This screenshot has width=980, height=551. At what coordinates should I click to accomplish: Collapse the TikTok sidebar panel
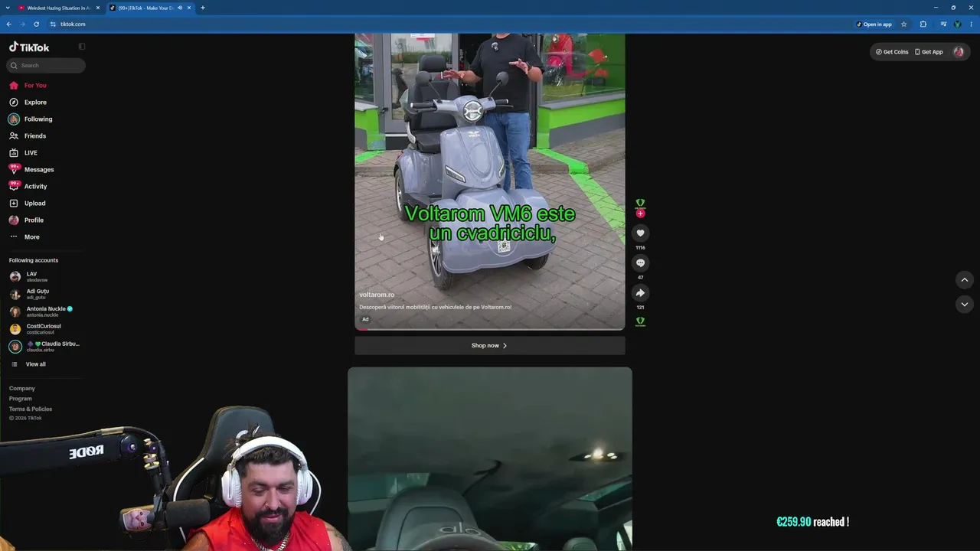[82, 47]
